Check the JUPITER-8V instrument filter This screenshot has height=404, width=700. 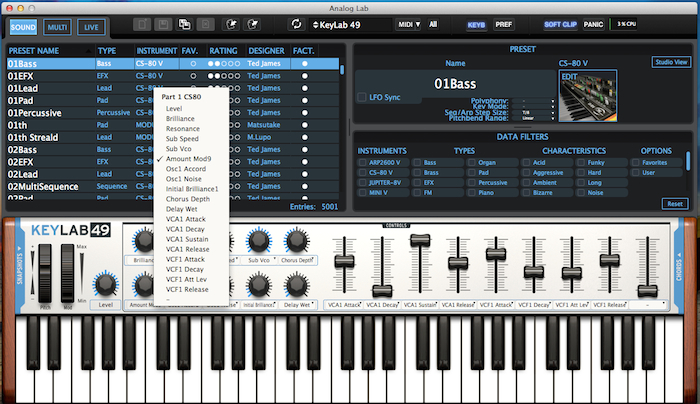click(362, 183)
